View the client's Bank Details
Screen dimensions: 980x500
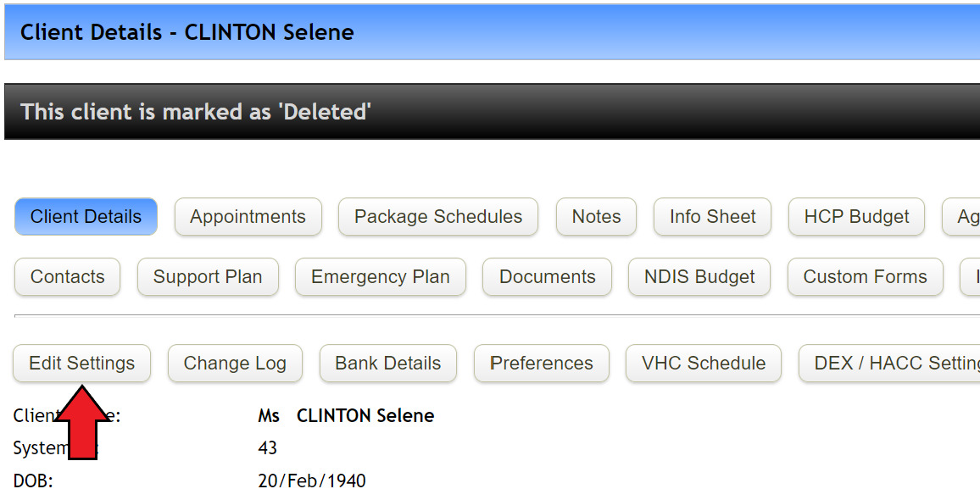[x=388, y=363]
